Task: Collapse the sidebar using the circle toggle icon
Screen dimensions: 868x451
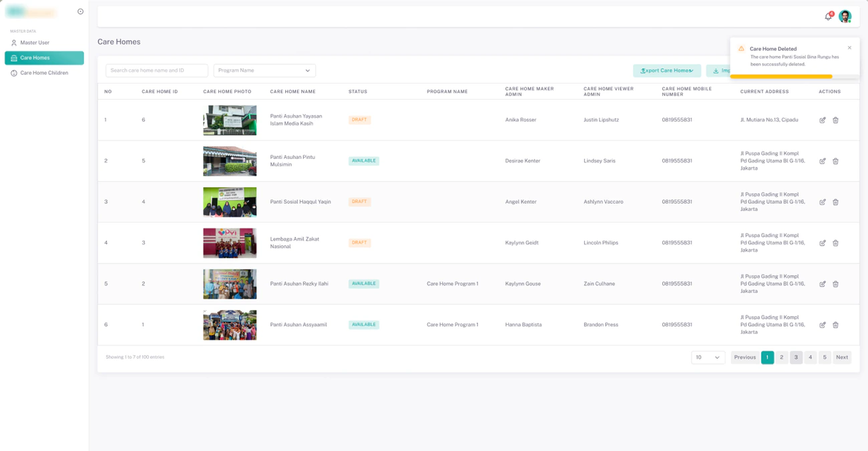Action: (80, 11)
